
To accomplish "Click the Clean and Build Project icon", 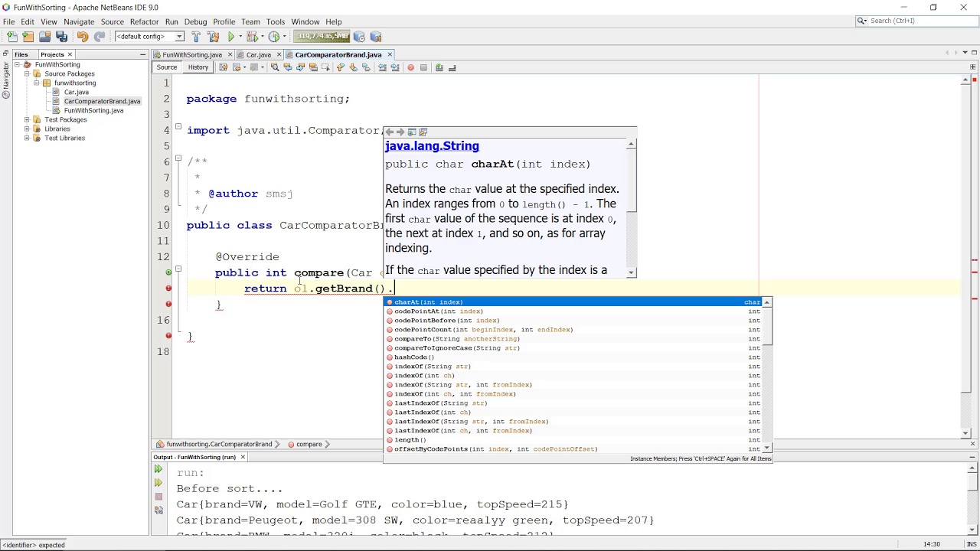I will [213, 37].
